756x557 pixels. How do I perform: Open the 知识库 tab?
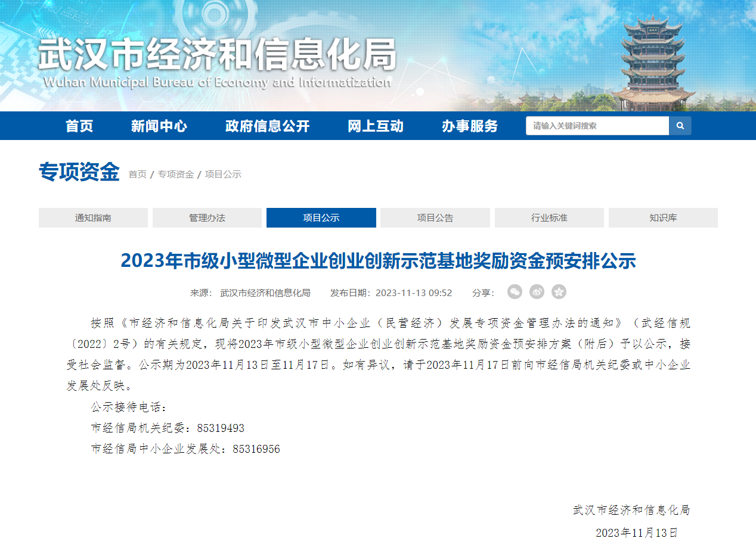point(663,218)
